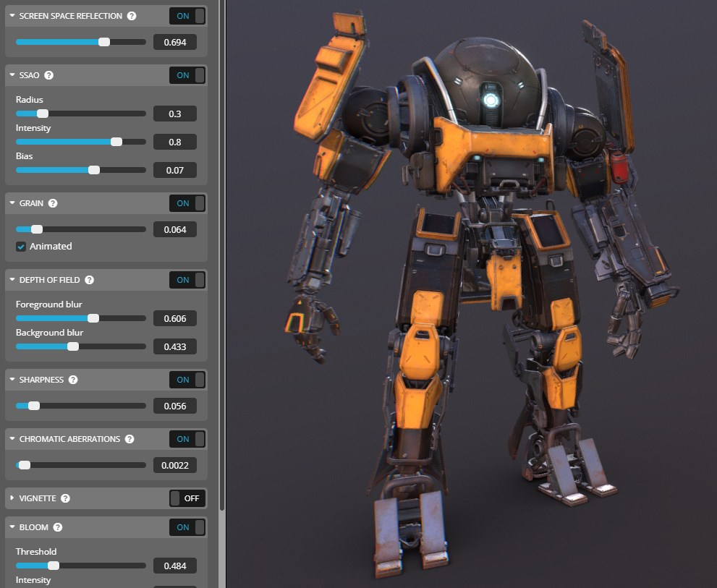This screenshot has width=717, height=588.
Task: Open Chromatic Aberrations help icon
Action: tap(130, 439)
